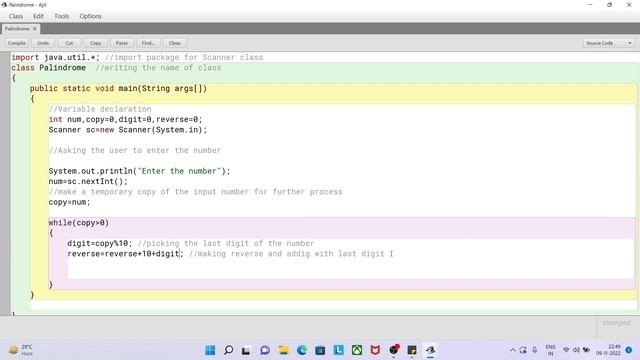
Task: Open the black circular app with red badge
Action: click(x=394, y=350)
